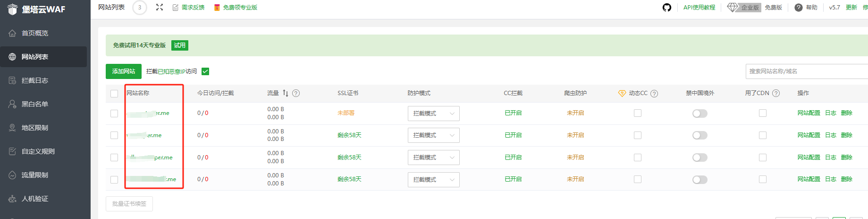The width and height of the screenshot is (868, 219).
Task: Check the select-all checkbox in table header
Action: pyautogui.click(x=114, y=94)
